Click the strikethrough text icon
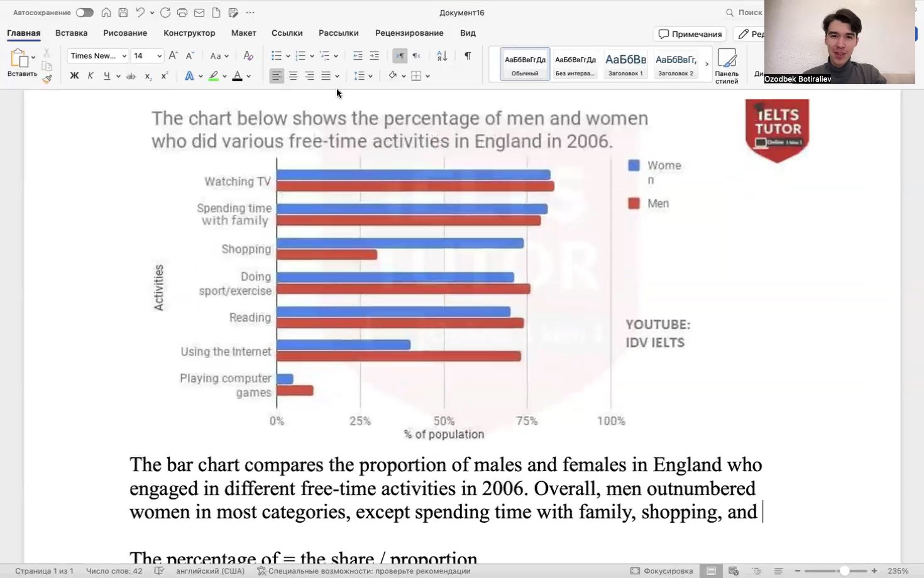This screenshot has width=924, height=578. (131, 76)
